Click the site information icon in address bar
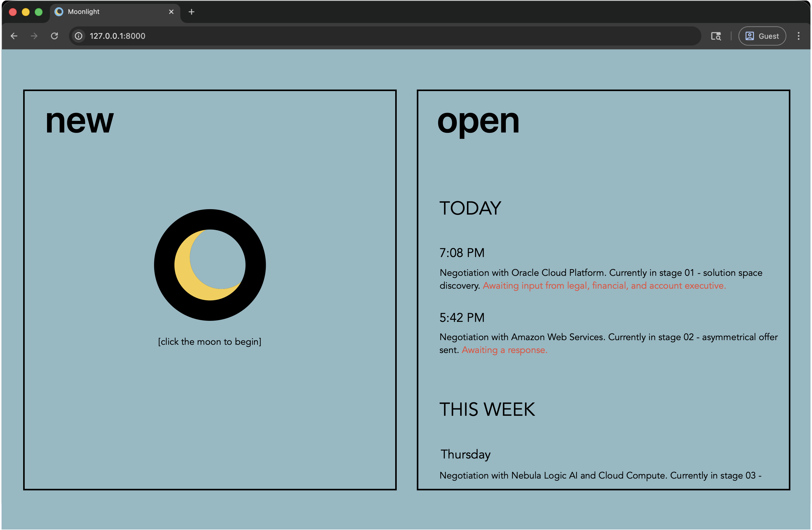Screen dimensions: 812x530 click(x=78, y=36)
